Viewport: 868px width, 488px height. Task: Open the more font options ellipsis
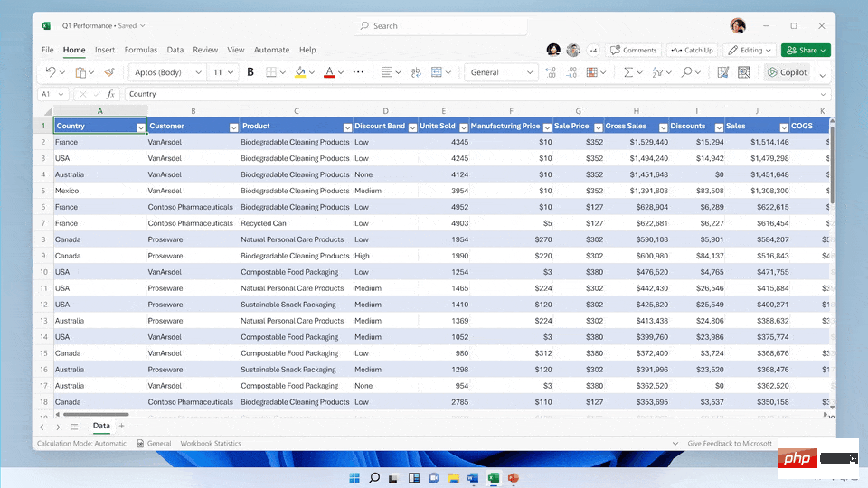point(358,72)
